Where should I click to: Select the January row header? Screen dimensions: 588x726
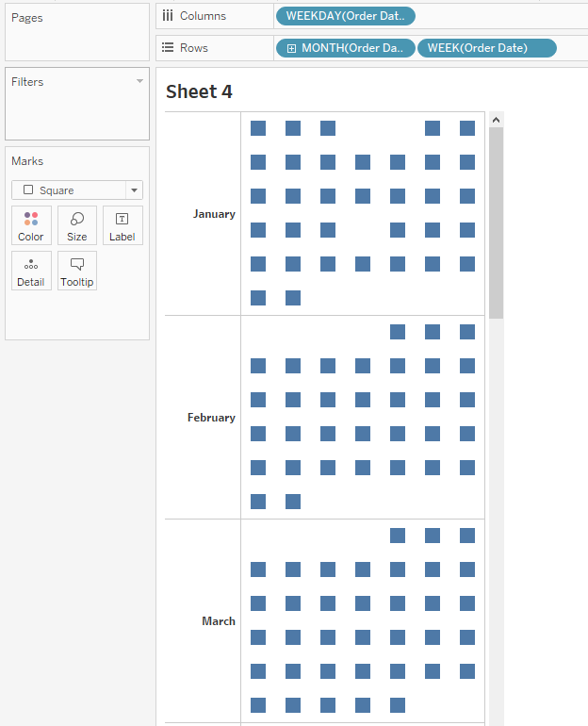(214, 214)
